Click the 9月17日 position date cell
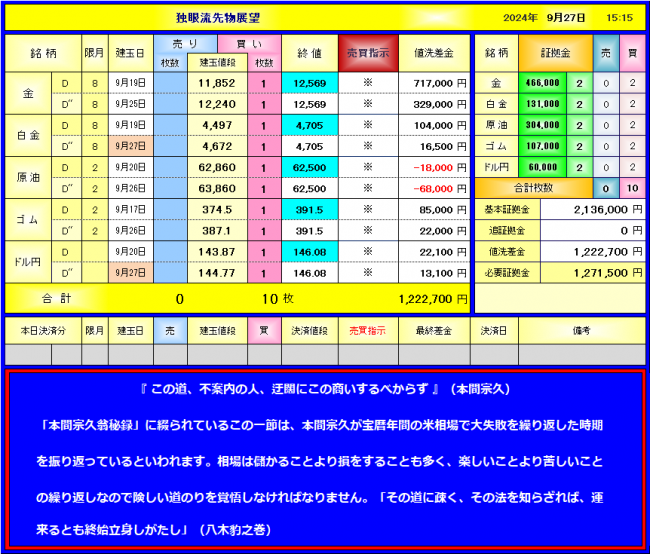The width and height of the screenshot is (650, 554). [x=131, y=210]
